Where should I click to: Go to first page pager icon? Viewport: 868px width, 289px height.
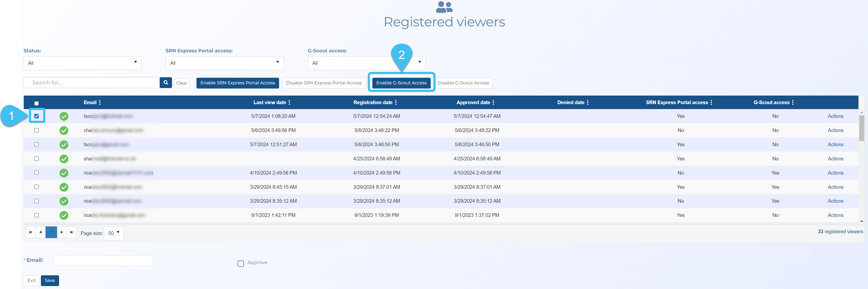click(x=30, y=232)
